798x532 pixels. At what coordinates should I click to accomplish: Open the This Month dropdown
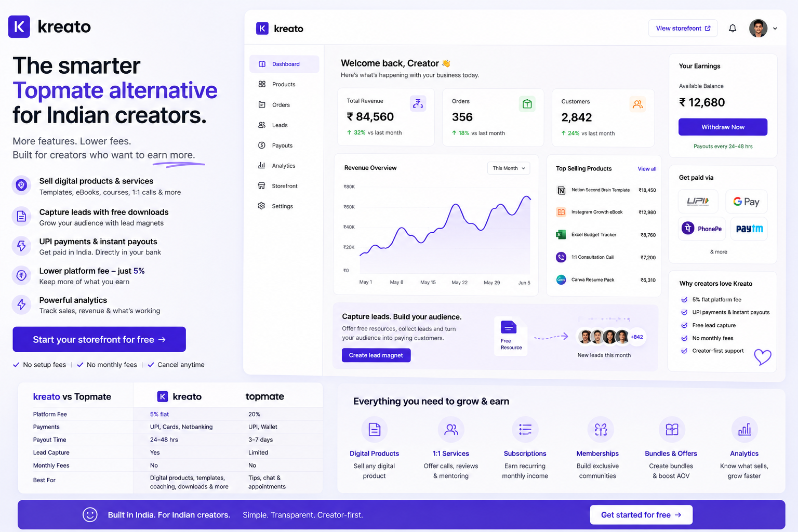[x=509, y=168]
